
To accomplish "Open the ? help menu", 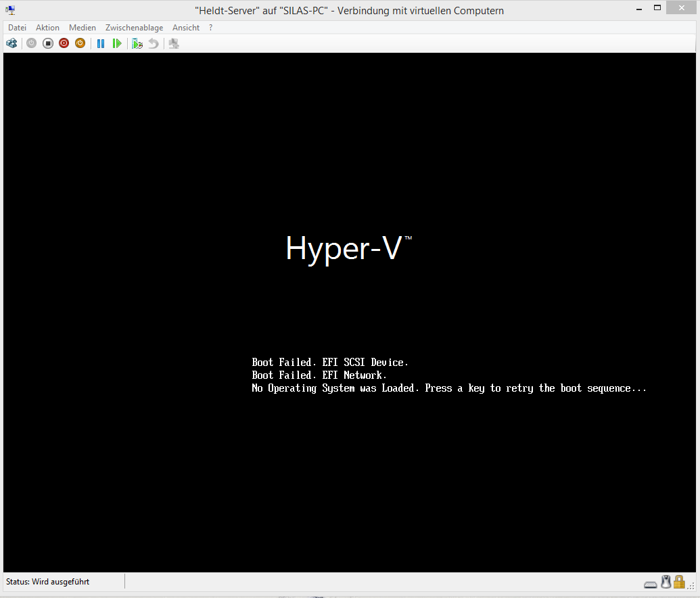I will point(211,28).
